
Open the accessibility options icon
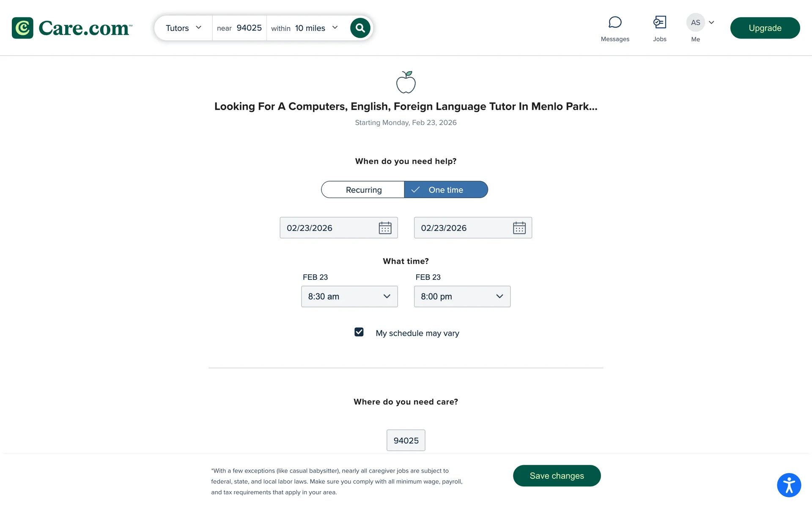point(789,485)
